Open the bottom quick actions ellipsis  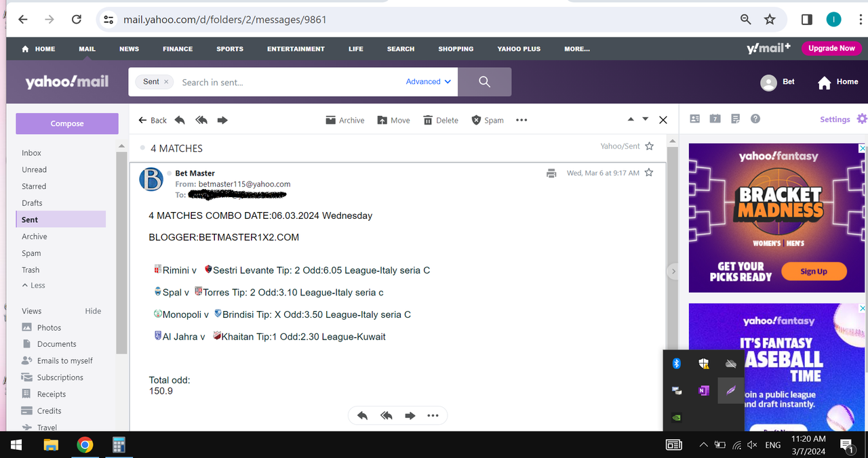pyautogui.click(x=433, y=415)
